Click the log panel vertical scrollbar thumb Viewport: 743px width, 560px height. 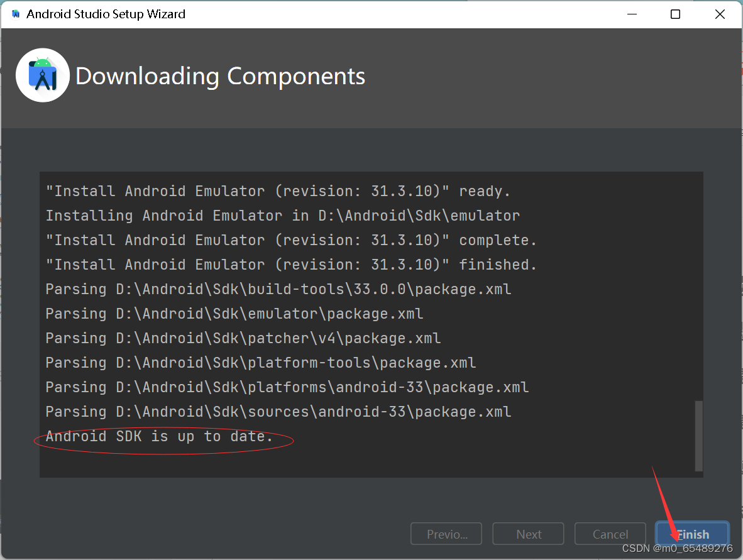tap(698, 436)
